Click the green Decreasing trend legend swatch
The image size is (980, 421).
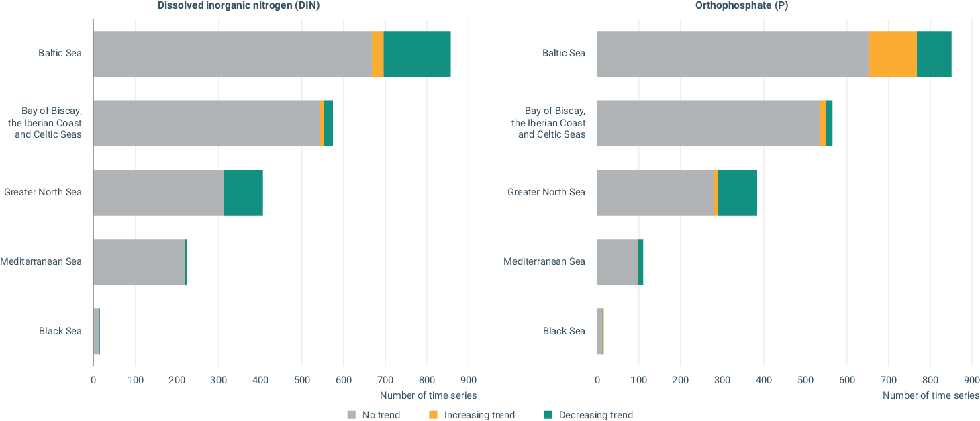547,415
